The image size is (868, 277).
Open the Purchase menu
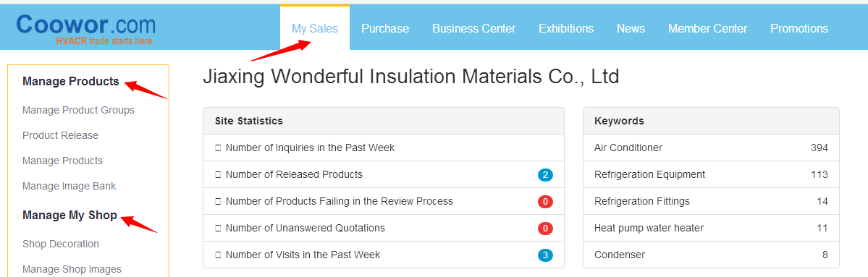(x=385, y=28)
